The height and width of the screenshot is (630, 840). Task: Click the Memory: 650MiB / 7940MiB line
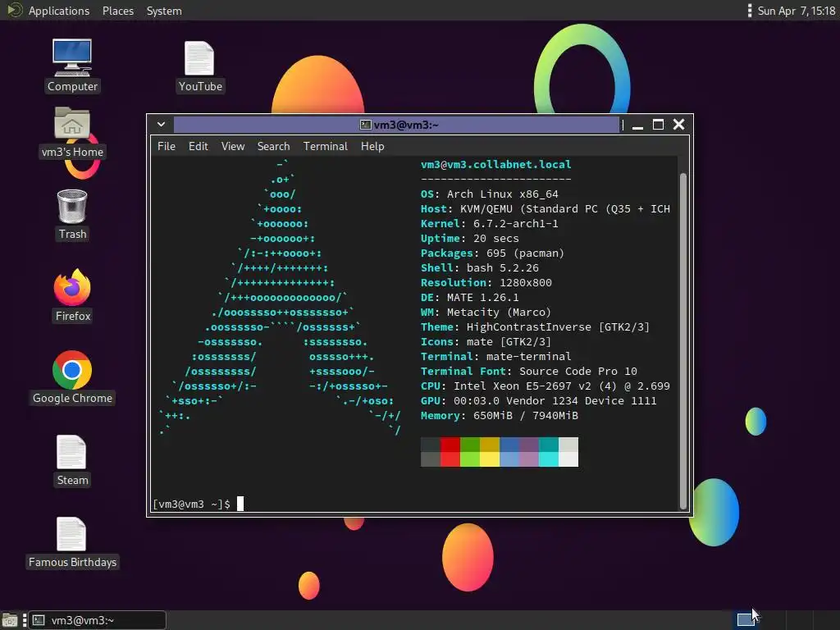(x=500, y=416)
